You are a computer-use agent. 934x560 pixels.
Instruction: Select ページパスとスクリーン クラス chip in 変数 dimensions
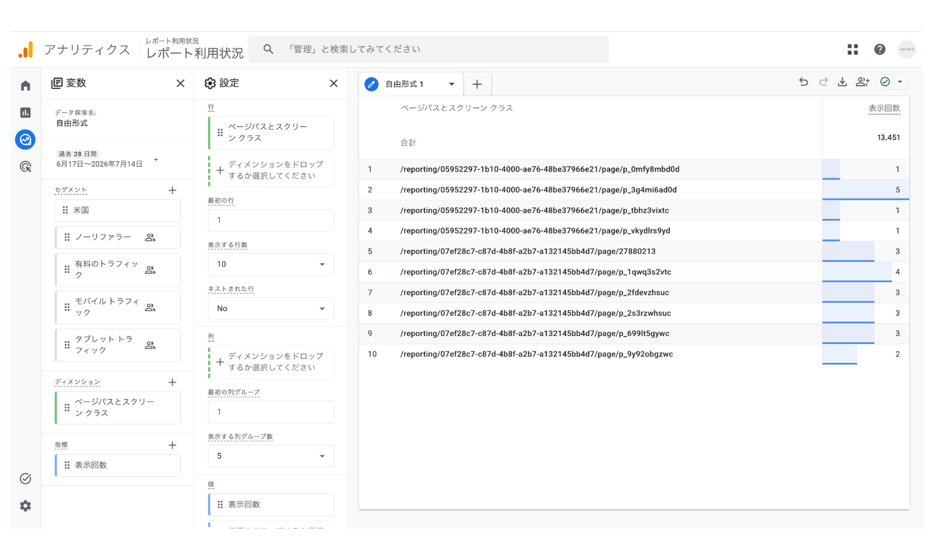pos(118,408)
